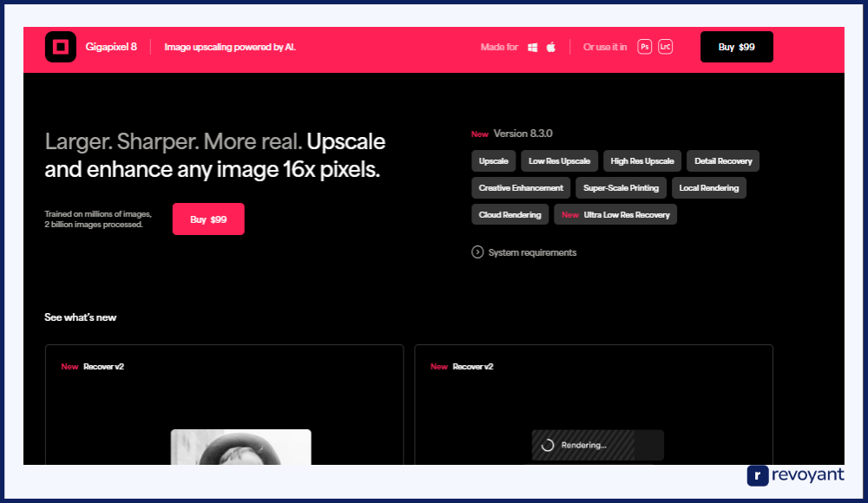
Task: Click the Gigapixel square logo icon
Action: [61, 47]
